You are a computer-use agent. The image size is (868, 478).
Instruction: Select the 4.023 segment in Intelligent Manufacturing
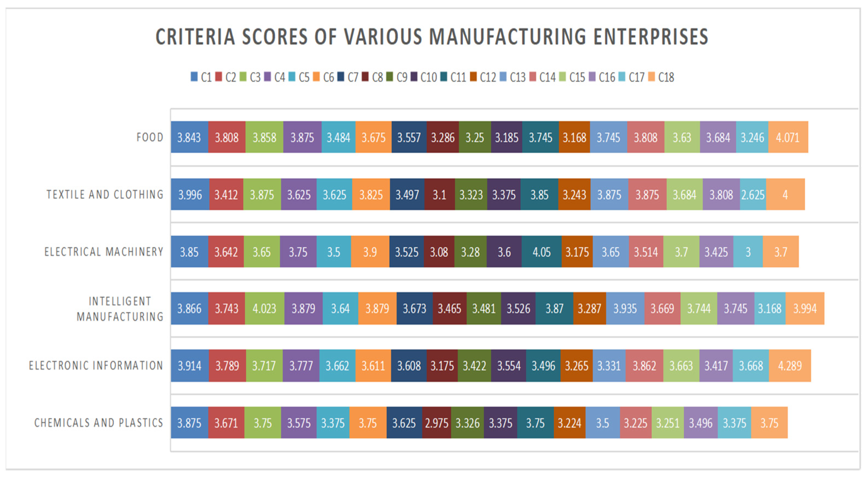coord(265,309)
